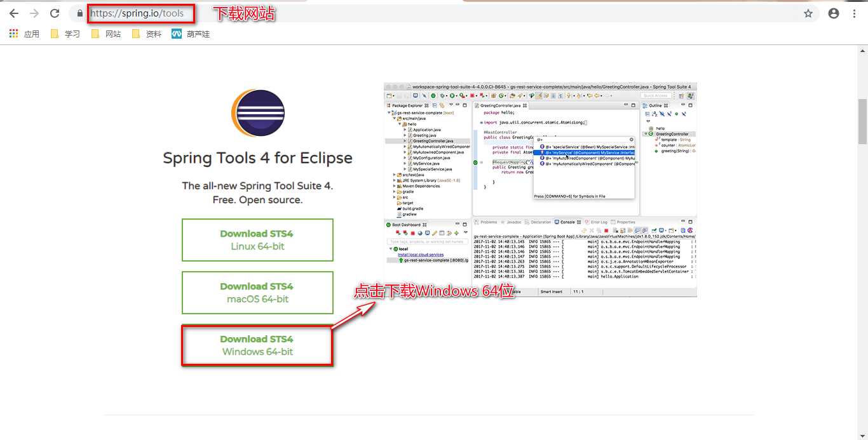Open the 资料 bookmark folder
The height and width of the screenshot is (440, 868).
coord(146,34)
